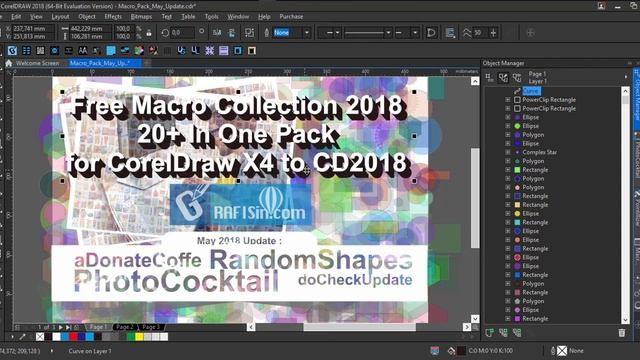Image resolution: width=640 pixels, height=360 pixels.
Task: Open the Bitmaps menu
Action: click(x=141, y=17)
